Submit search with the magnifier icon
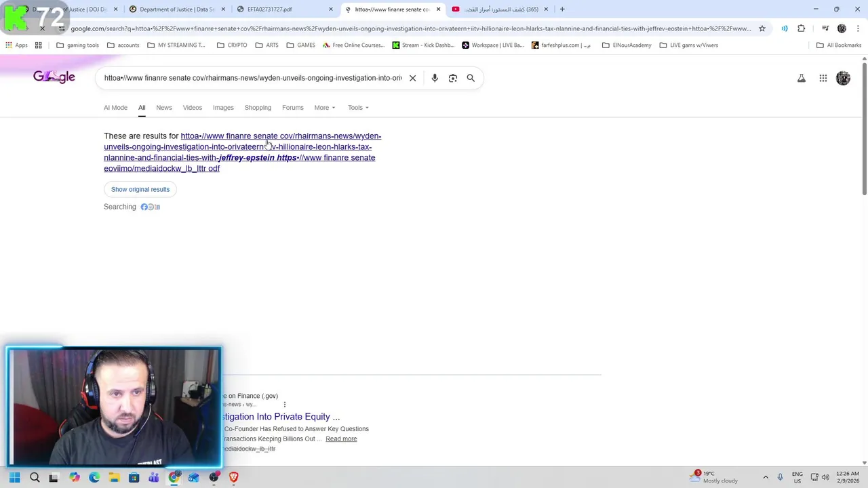The height and width of the screenshot is (488, 868). [x=471, y=78]
